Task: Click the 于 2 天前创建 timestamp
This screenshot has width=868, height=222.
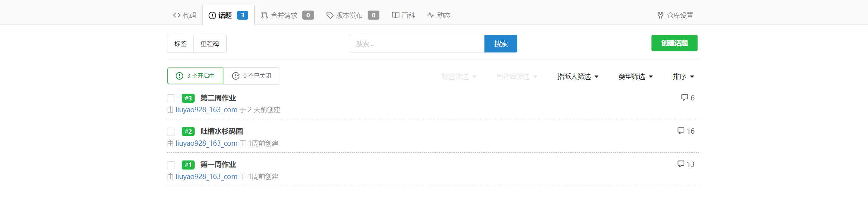Action: coord(260,110)
